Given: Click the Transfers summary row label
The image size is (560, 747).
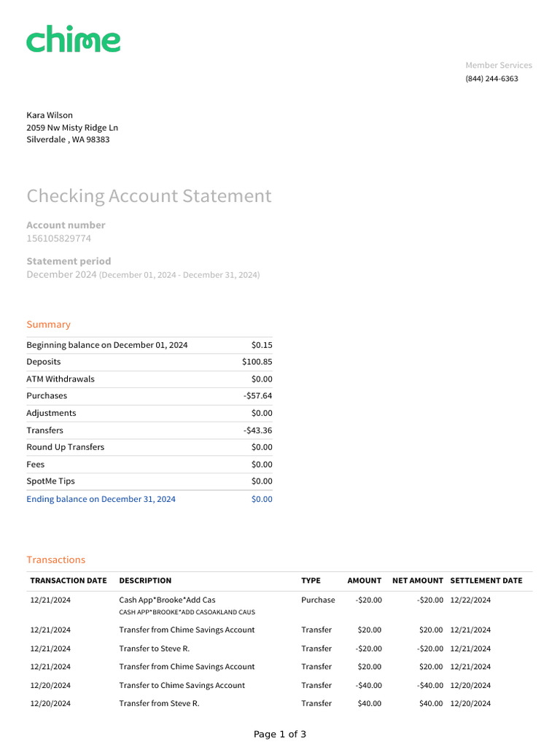Looking at the screenshot, I should 44,430.
